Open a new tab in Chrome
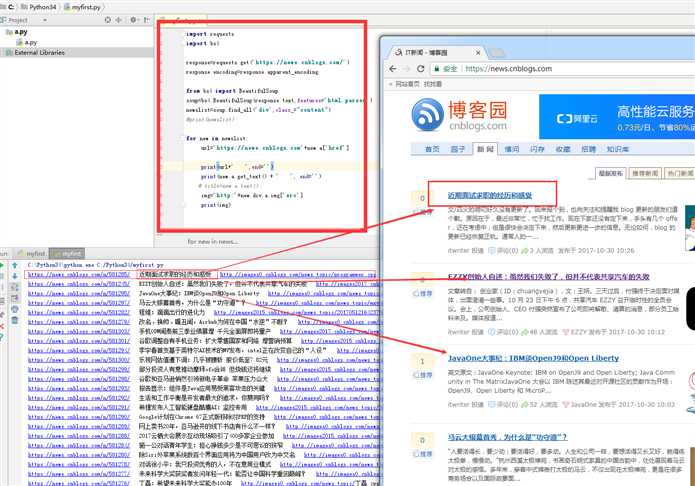This screenshot has width=695, height=486. [498, 53]
